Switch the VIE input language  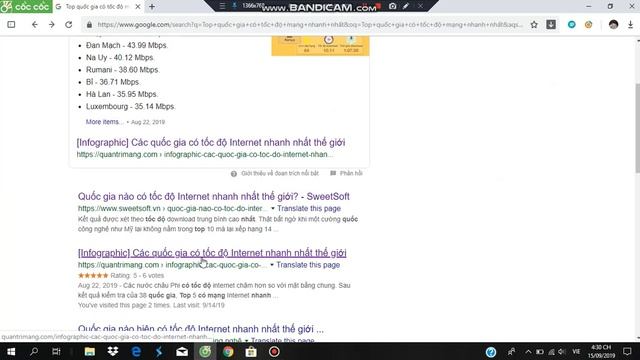pos(576,351)
